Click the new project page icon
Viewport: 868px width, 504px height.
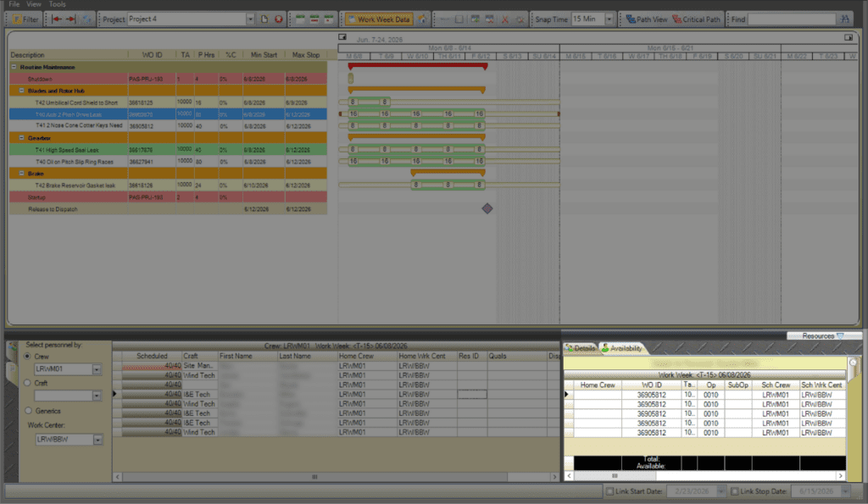coord(264,19)
